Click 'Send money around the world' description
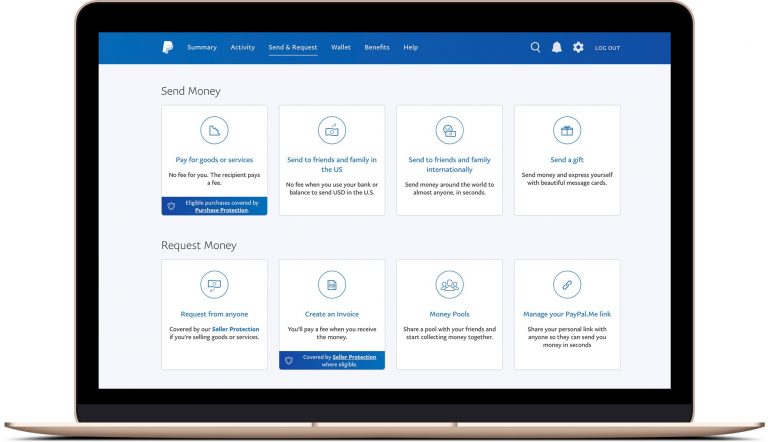 (449, 189)
